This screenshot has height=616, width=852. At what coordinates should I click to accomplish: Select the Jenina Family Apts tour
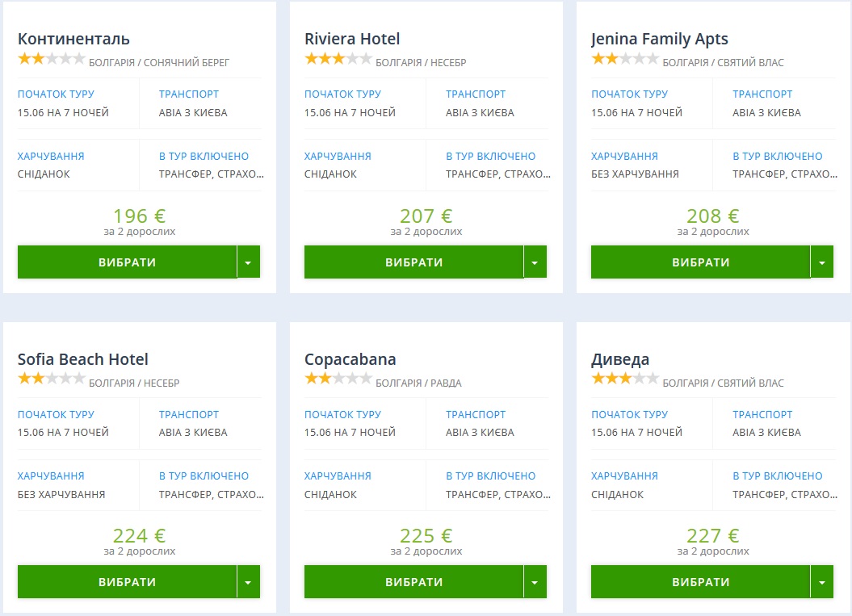coord(700,262)
